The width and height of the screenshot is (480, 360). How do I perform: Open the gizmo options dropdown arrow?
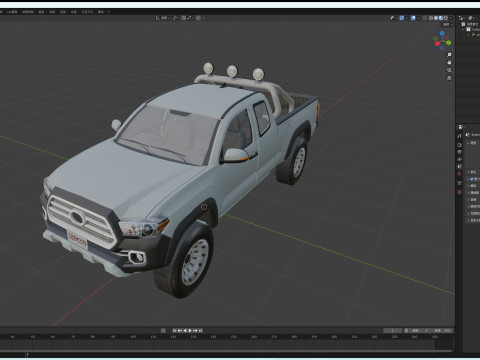coord(406,18)
